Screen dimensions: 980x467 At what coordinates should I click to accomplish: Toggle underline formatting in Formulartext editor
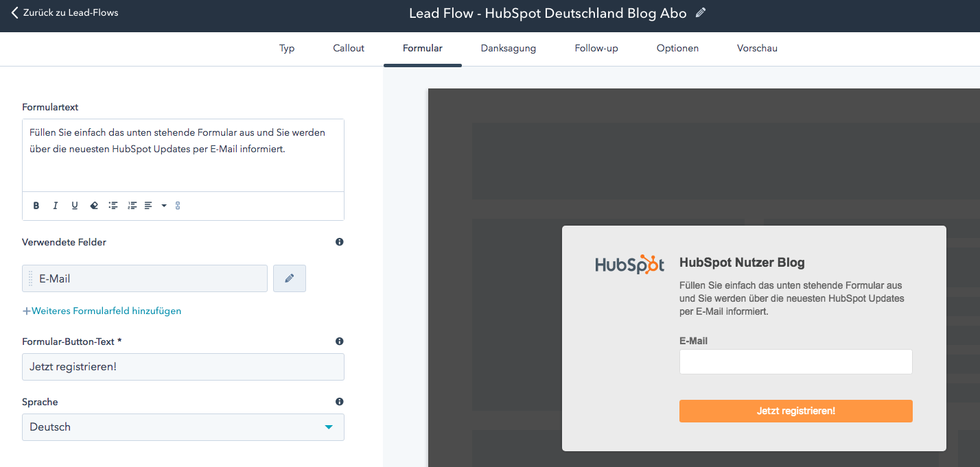point(75,206)
